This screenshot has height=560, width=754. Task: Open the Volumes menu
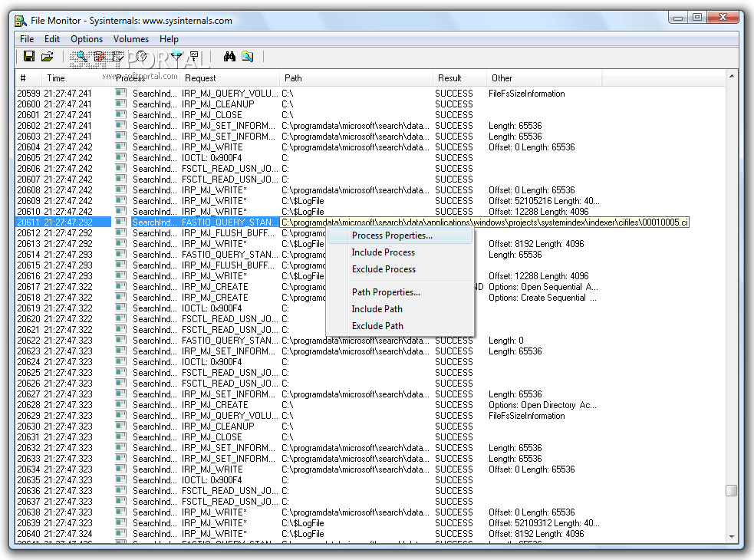pyautogui.click(x=131, y=39)
